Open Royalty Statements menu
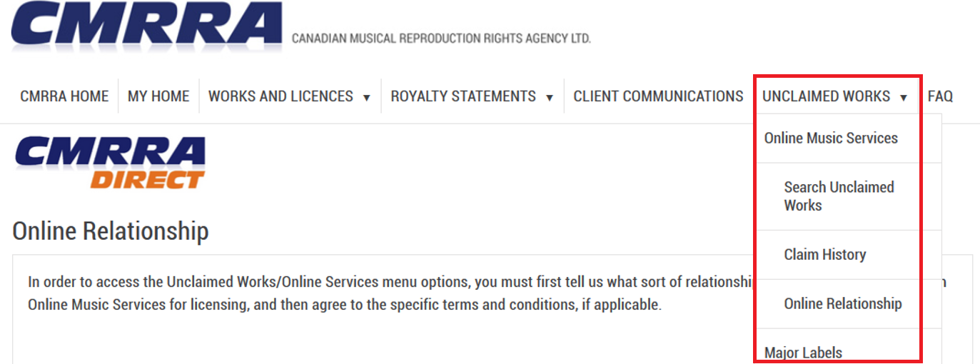This screenshot has width=980, height=364. 463,96
